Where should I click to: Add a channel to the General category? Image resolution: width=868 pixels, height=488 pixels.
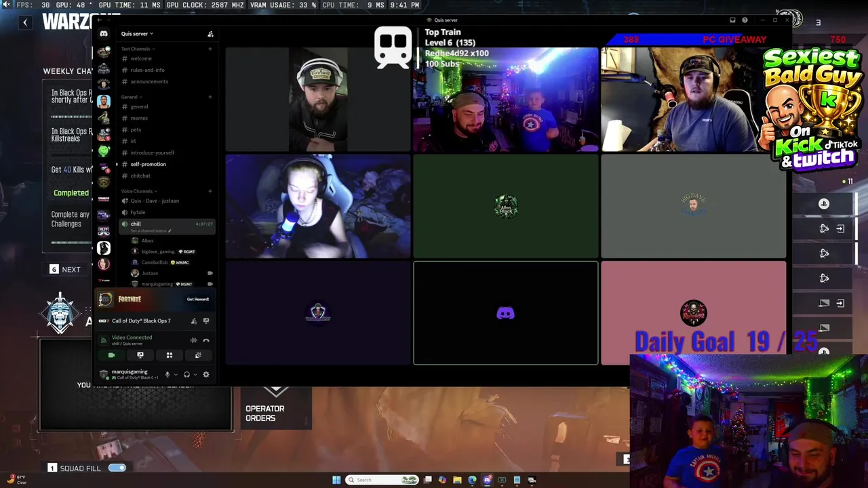click(210, 97)
